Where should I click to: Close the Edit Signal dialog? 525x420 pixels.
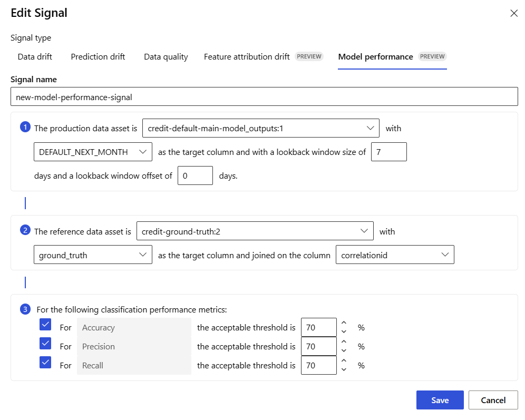click(x=513, y=14)
